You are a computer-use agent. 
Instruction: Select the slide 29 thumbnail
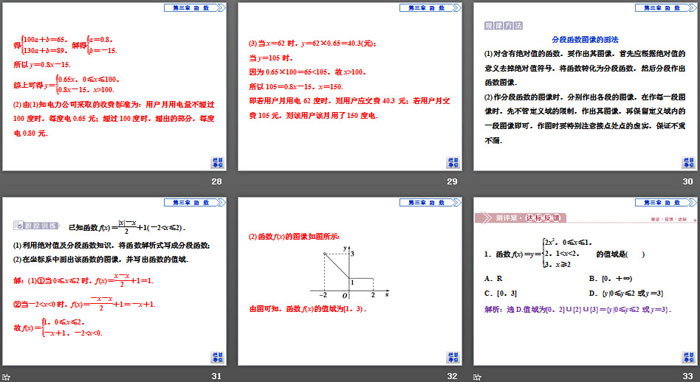[350, 87]
